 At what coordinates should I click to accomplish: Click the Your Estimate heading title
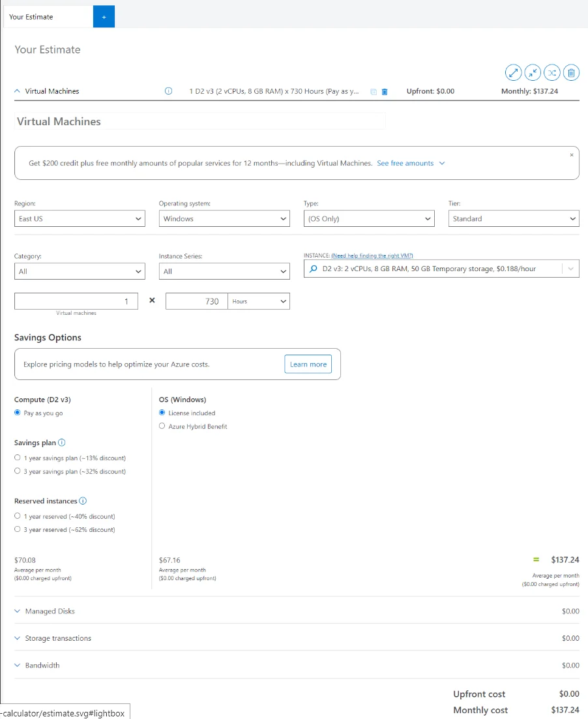pos(47,50)
